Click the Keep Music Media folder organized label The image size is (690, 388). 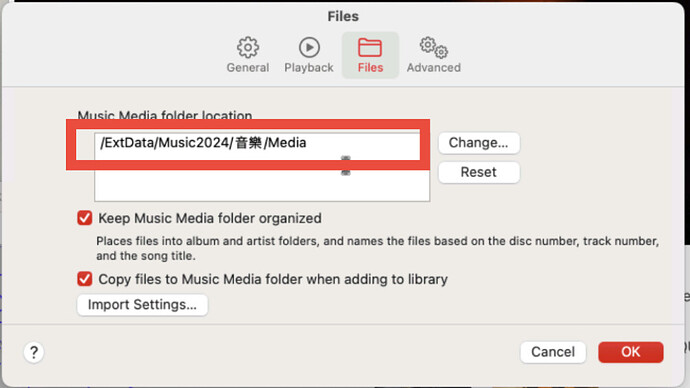(210, 218)
